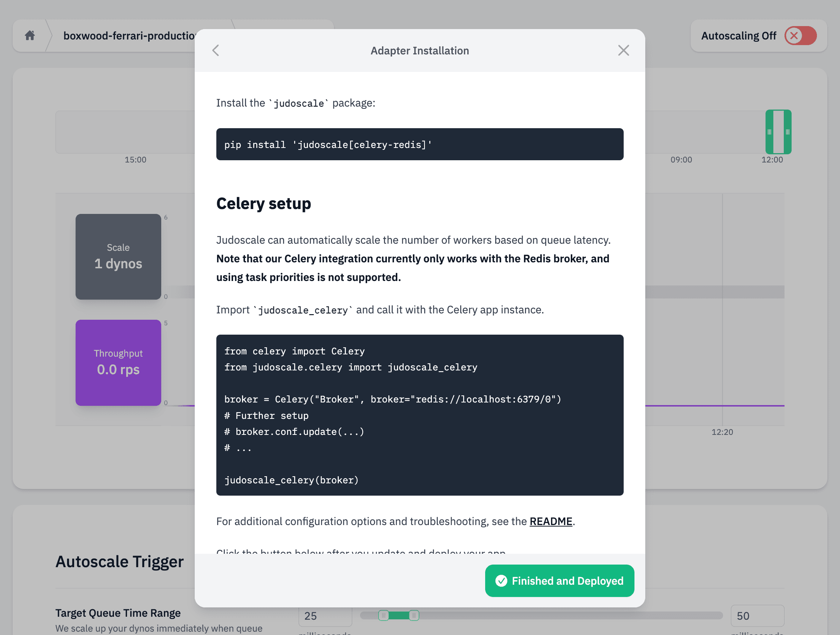Click the Adapter Installation modal title
This screenshot has height=635, width=840.
coord(419,50)
